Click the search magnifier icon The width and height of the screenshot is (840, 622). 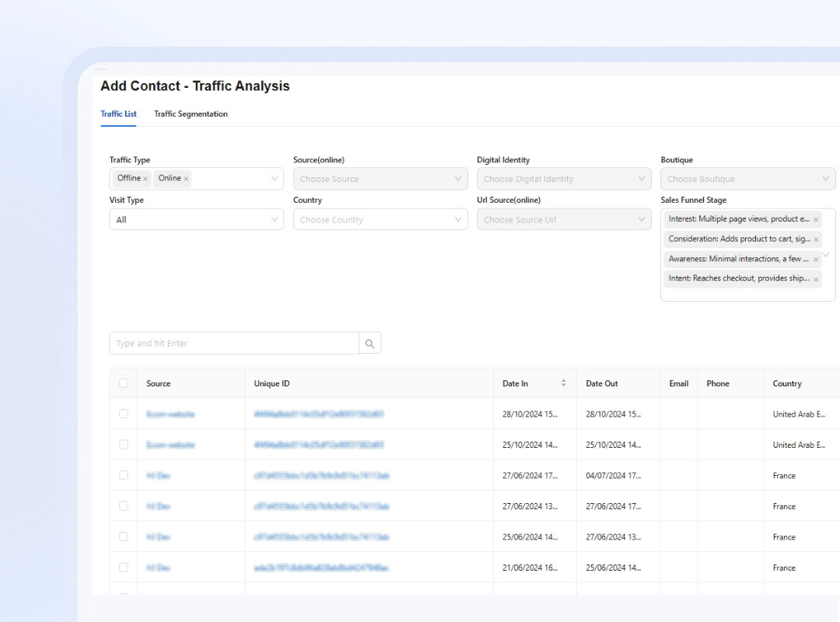coord(369,344)
